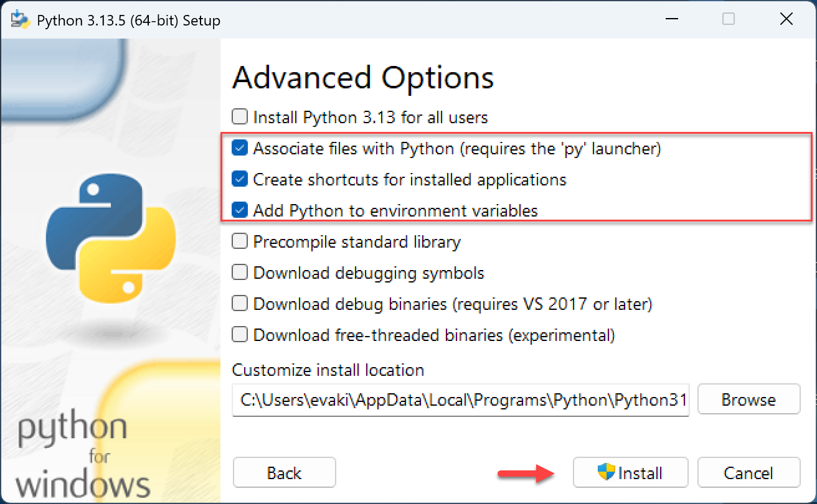Start installation with Install button
Image resolution: width=817 pixels, height=504 pixels.
point(630,473)
